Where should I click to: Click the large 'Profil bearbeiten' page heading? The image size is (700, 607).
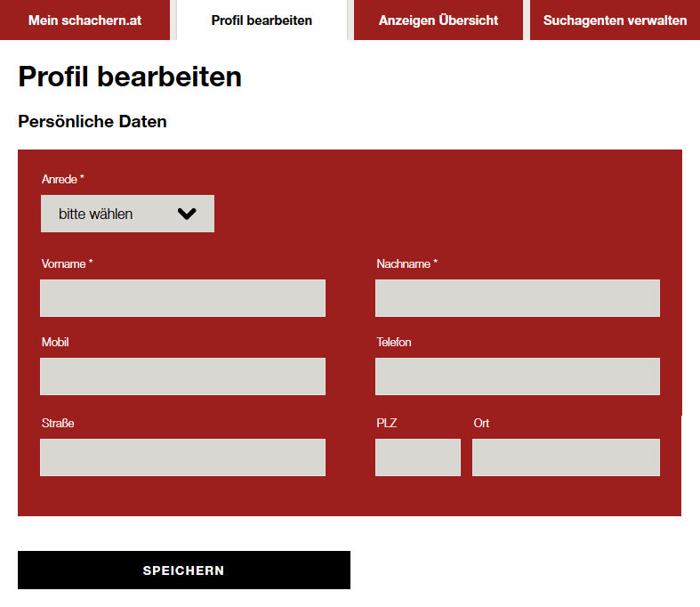point(130,77)
